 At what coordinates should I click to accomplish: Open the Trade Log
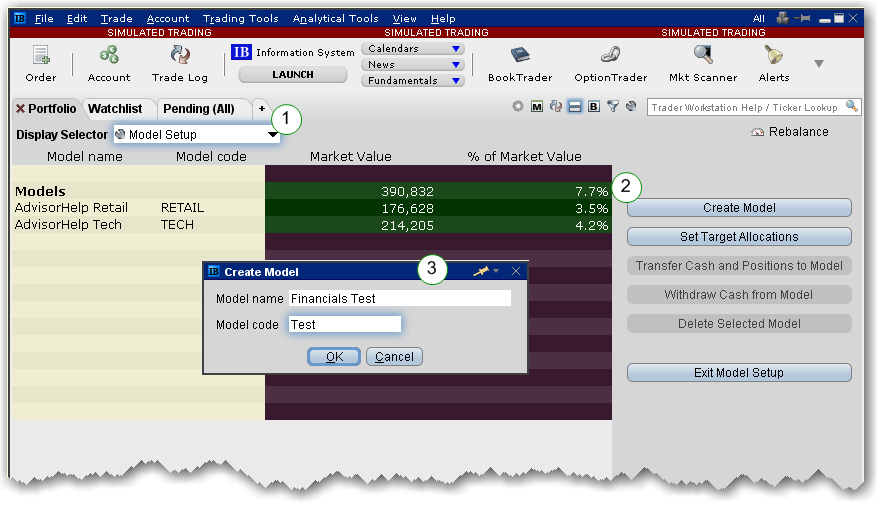click(x=180, y=58)
